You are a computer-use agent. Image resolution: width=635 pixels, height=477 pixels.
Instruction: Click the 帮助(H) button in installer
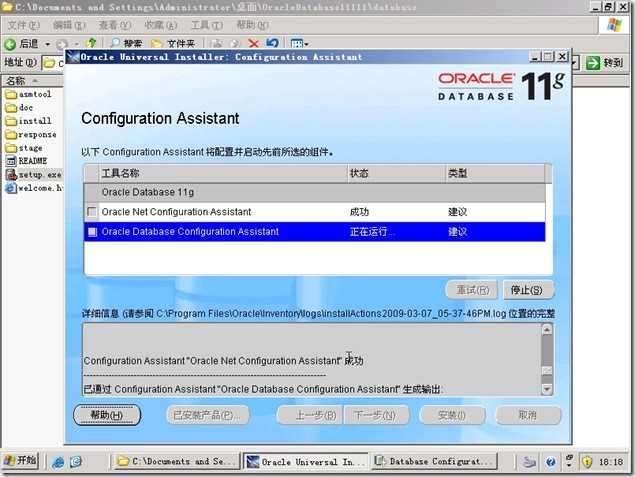click(x=107, y=415)
